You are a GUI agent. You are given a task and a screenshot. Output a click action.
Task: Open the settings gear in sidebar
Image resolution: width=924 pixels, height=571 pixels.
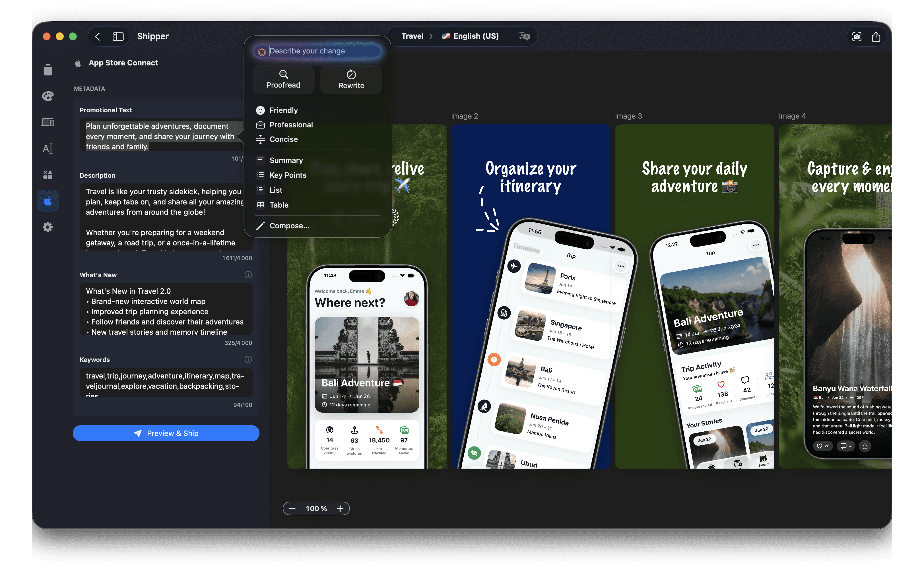click(x=48, y=227)
